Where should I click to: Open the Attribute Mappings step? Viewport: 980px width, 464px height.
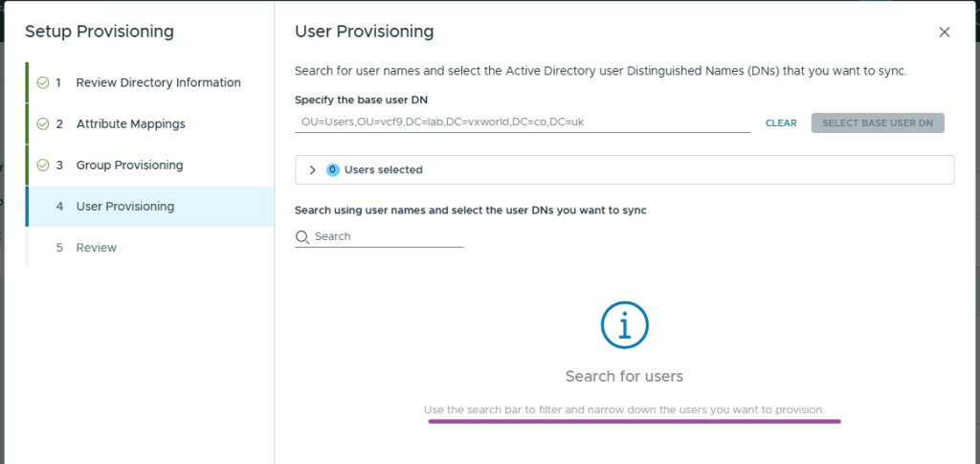pos(130,123)
